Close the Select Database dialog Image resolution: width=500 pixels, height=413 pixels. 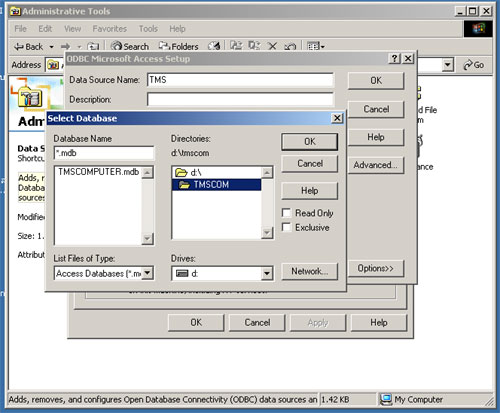(337, 118)
